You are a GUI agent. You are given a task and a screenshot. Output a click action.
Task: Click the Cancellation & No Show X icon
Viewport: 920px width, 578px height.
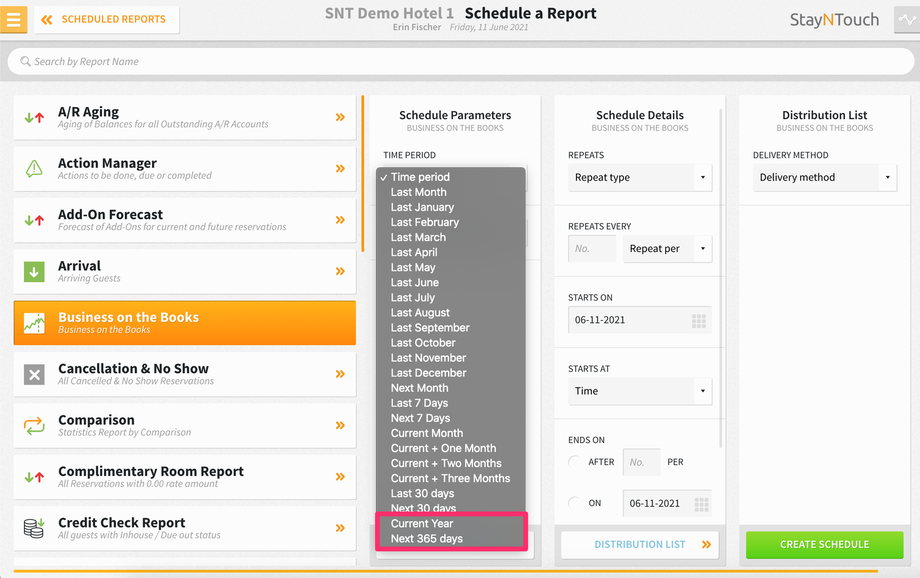[34, 374]
